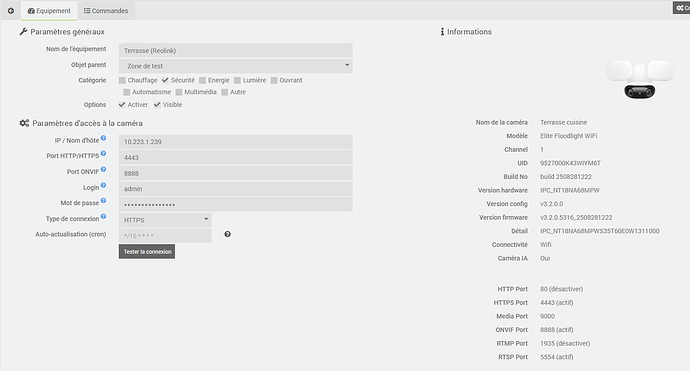The height and width of the screenshot is (371, 690).
Task: Check the Multimédia category
Action: [x=179, y=92]
